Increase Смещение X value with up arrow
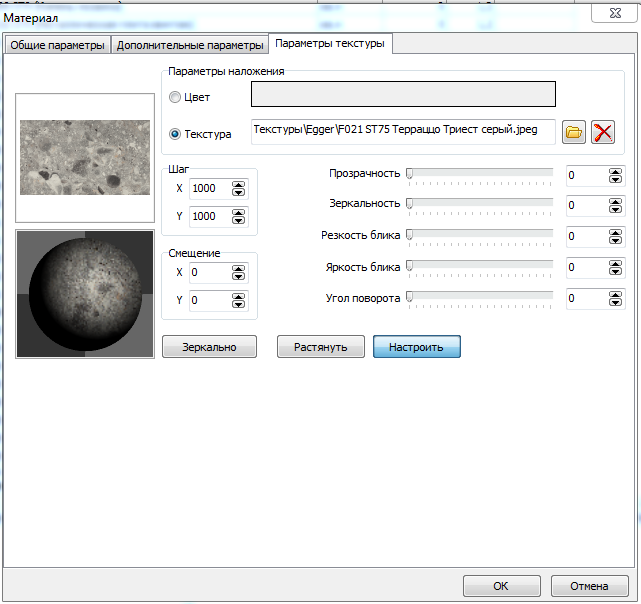 click(x=238, y=269)
